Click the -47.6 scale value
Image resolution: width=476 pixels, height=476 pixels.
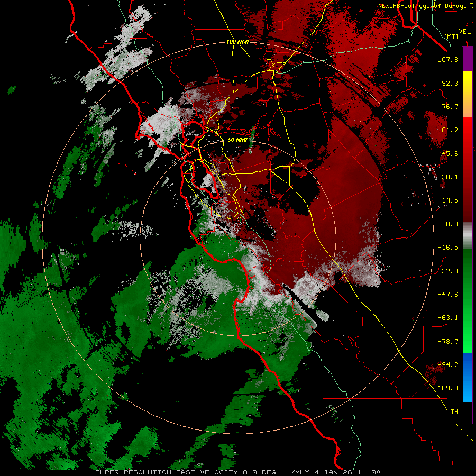pyautogui.click(x=448, y=295)
